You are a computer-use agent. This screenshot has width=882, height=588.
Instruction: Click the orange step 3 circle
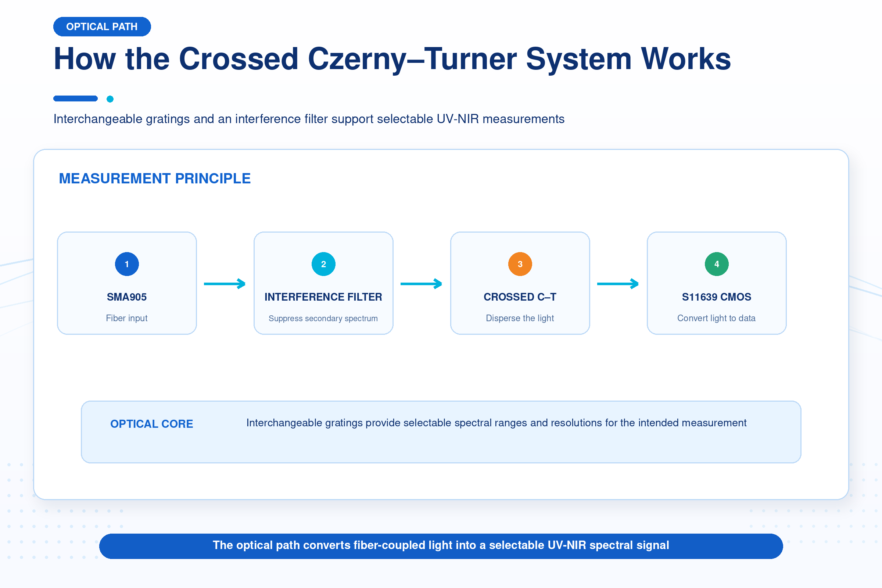coord(520,264)
